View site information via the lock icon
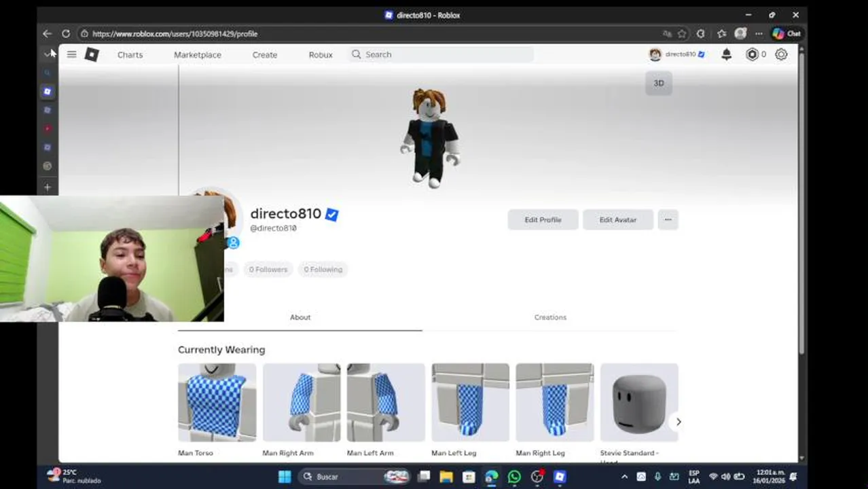868x489 pixels. point(84,33)
